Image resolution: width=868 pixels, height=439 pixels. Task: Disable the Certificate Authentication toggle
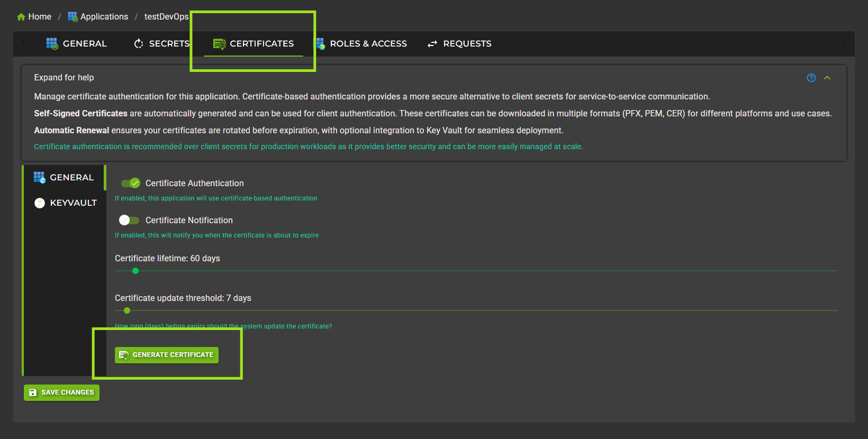click(130, 183)
